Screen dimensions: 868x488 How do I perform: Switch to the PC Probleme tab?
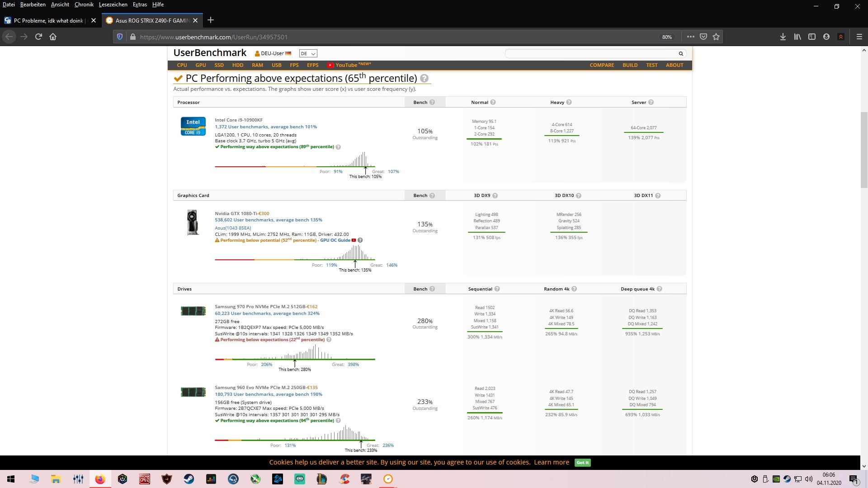click(49, 20)
